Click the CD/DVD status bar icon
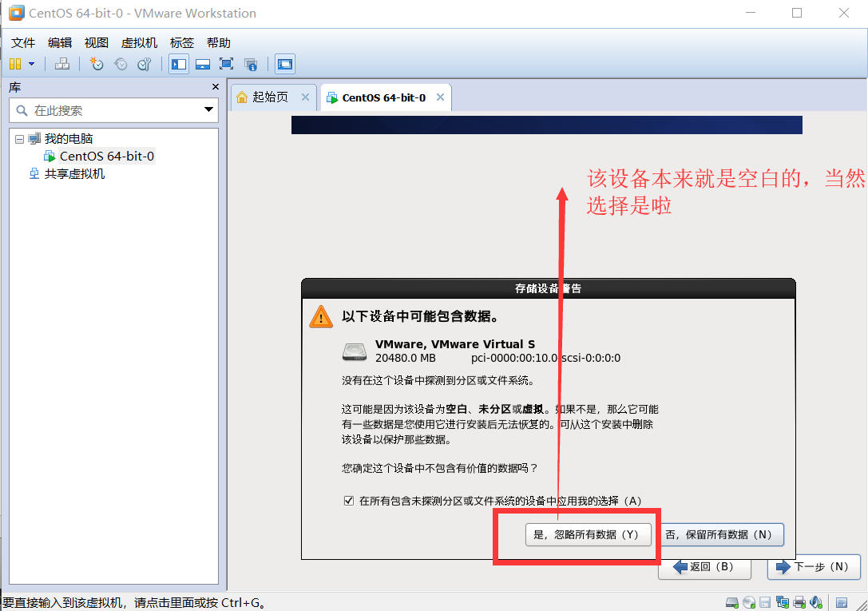The width and height of the screenshot is (868, 611). click(749, 603)
